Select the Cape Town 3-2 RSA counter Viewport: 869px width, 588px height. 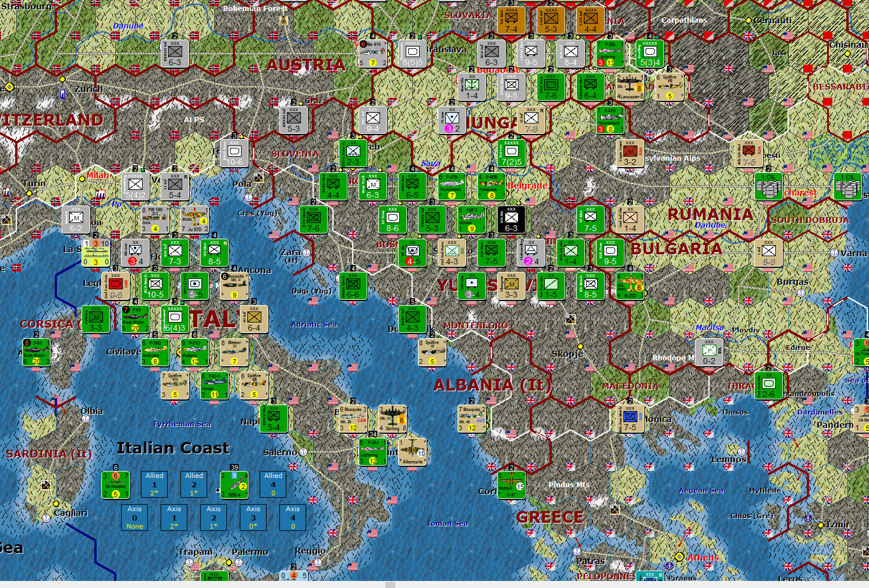click(630, 153)
